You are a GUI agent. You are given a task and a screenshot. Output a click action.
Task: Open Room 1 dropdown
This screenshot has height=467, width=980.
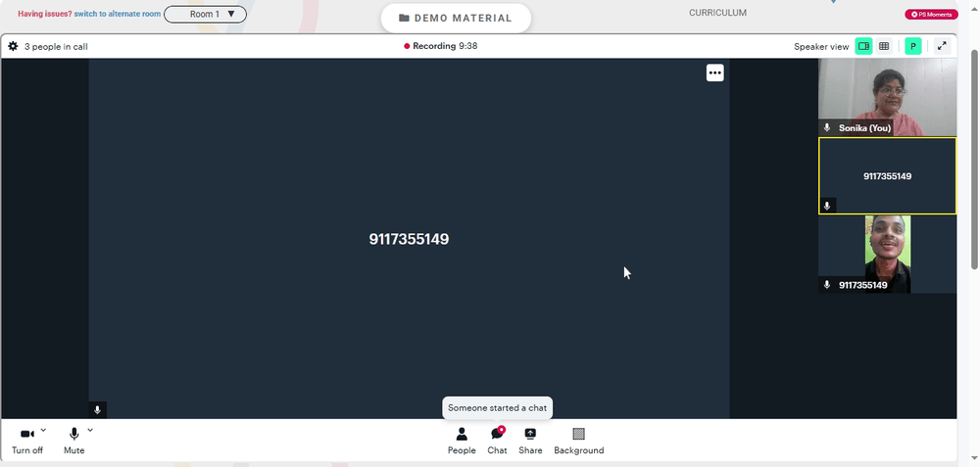click(x=205, y=14)
